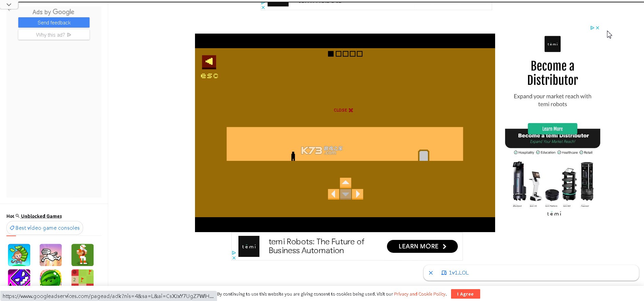Click the temi logo in the bottom banner
The height and width of the screenshot is (301, 644).
(249, 246)
